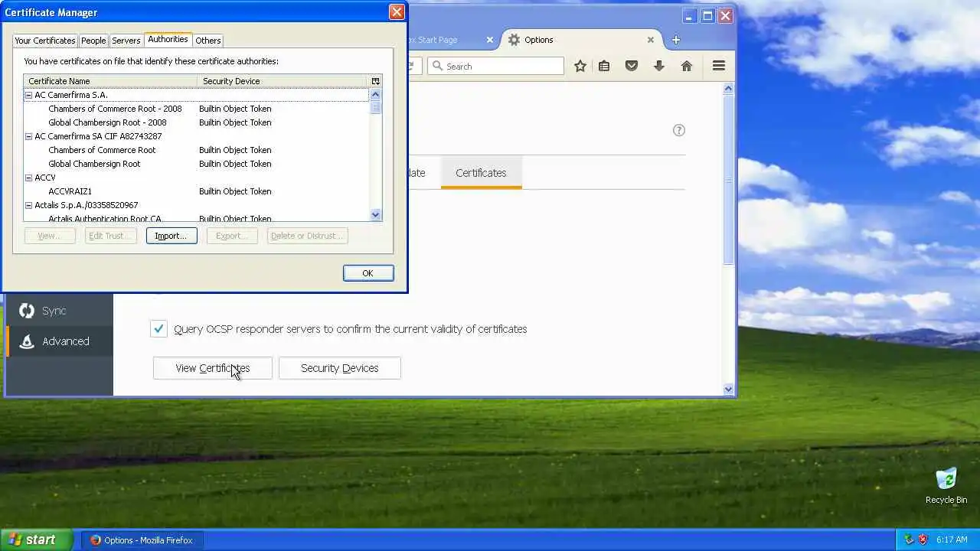
Task: Click the View Certificates button
Action: click(212, 368)
